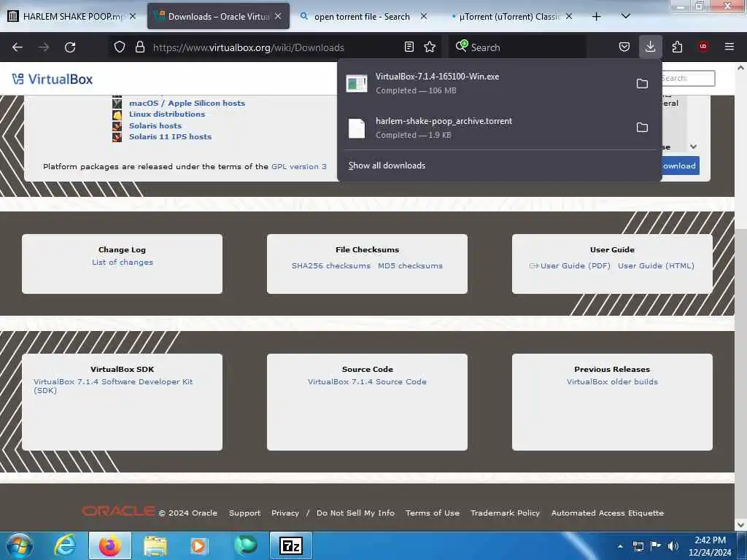Open Solaris hosts link
Image resolution: width=747 pixels, height=560 pixels.
[x=155, y=125]
